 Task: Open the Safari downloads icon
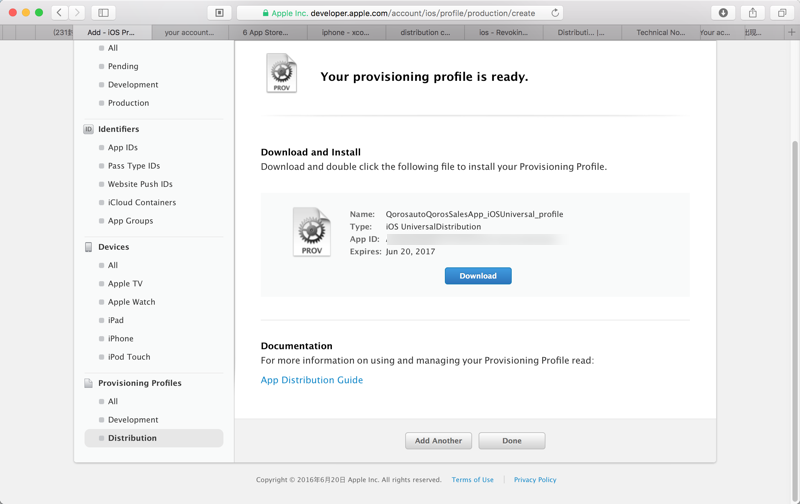[723, 13]
